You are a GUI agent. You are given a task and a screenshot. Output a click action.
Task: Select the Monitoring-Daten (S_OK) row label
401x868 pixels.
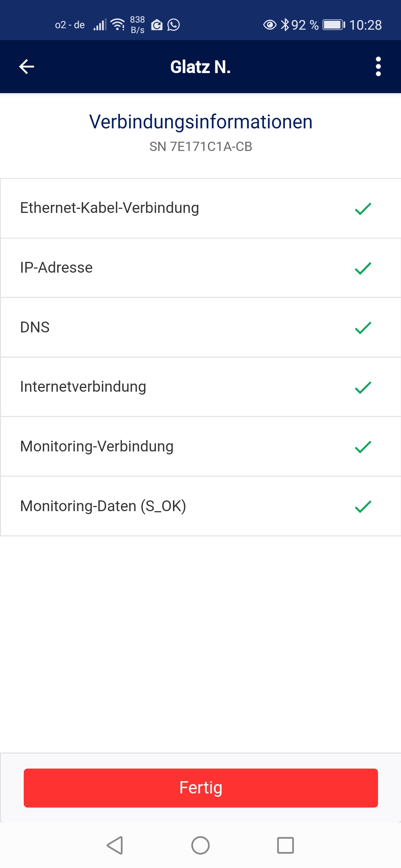coord(103,506)
